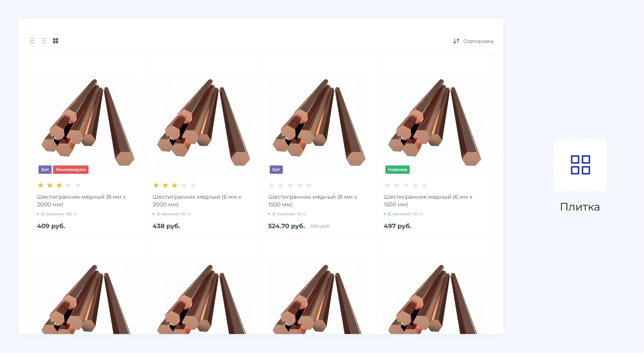The height and width of the screenshot is (353, 644).
Task: Switch to the compact rows list view icon
Action: [x=32, y=41]
